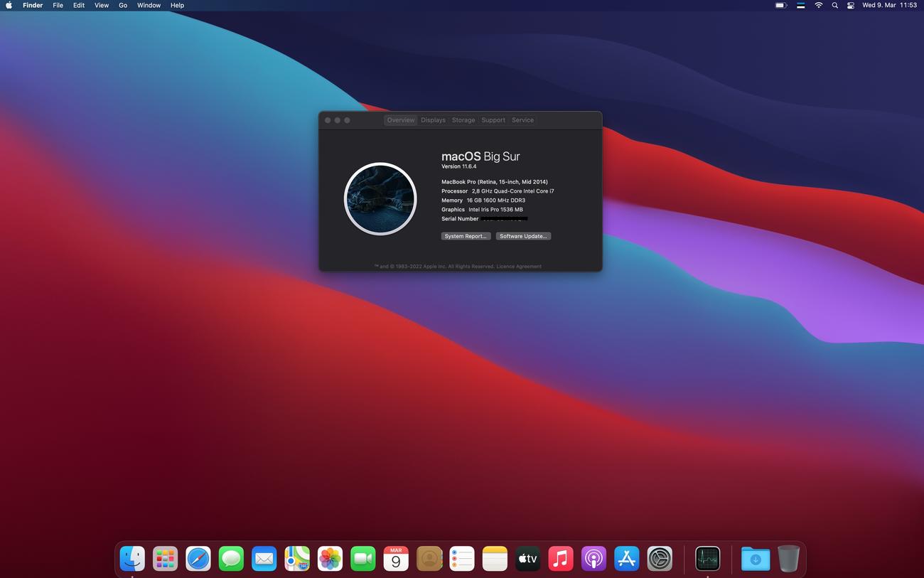Open the Apple menu
The height and width of the screenshot is (578, 924).
pos(9,5)
